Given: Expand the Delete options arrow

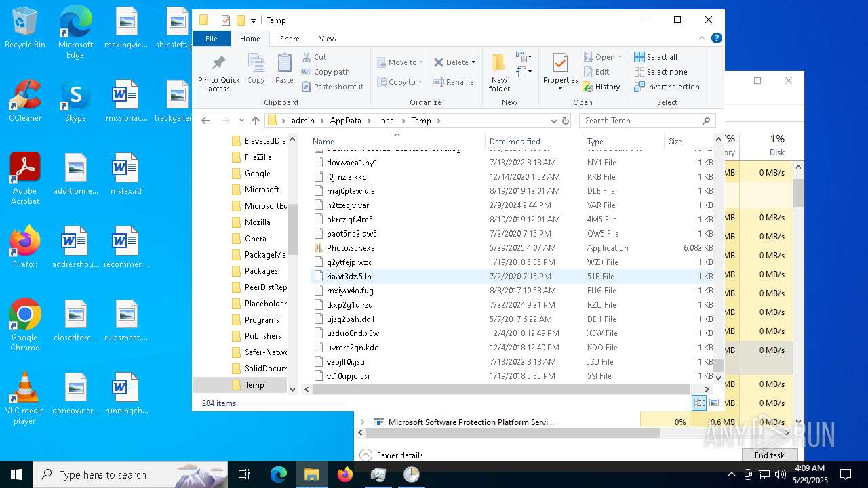Looking at the screenshot, I should (x=473, y=62).
